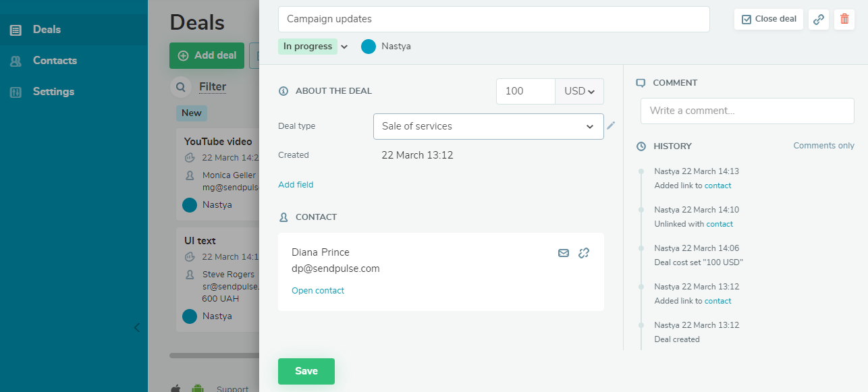The width and height of the screenshot is (868, 392).
Task: Edit deal type using the pencil icon
Action: tap(611, 125)
